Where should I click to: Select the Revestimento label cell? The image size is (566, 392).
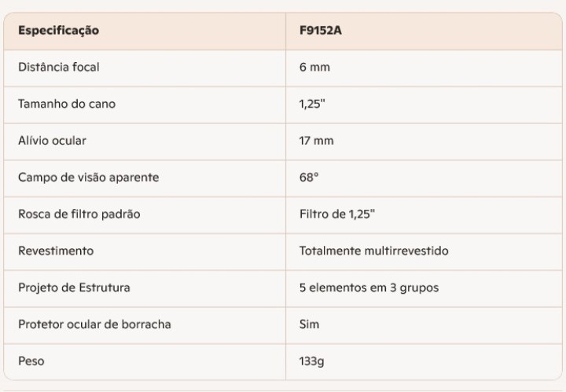(56, 251)
